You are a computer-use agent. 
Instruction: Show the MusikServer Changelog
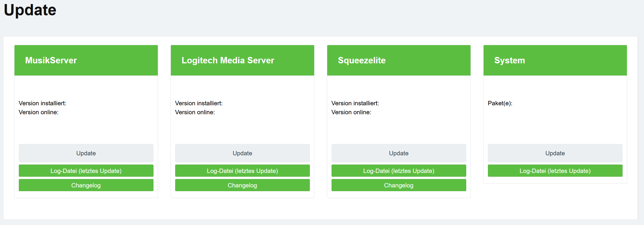(86, 185)
